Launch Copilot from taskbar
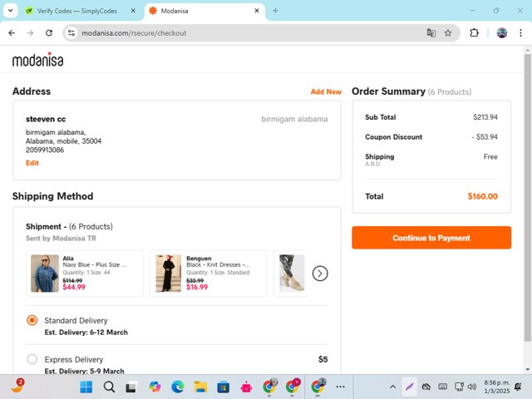Image resolution: width=532 pixels, height=399 pixels. [x=155, y=387]
